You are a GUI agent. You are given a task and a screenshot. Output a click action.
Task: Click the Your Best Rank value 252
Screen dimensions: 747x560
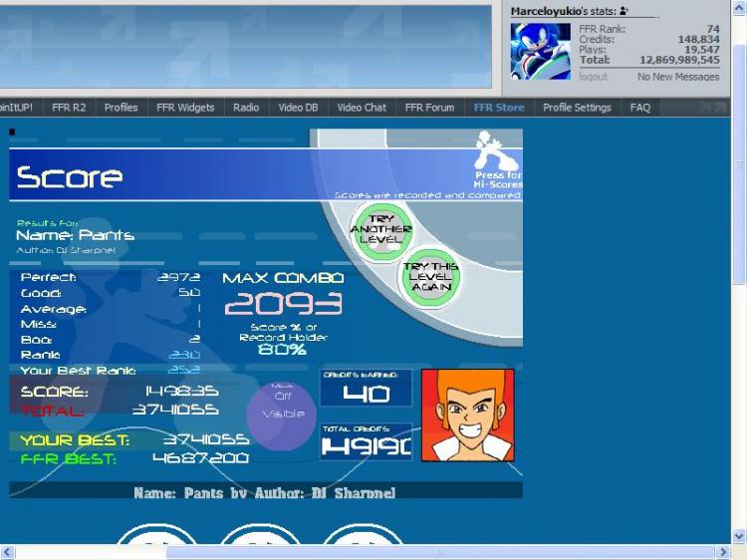(184, 370)
